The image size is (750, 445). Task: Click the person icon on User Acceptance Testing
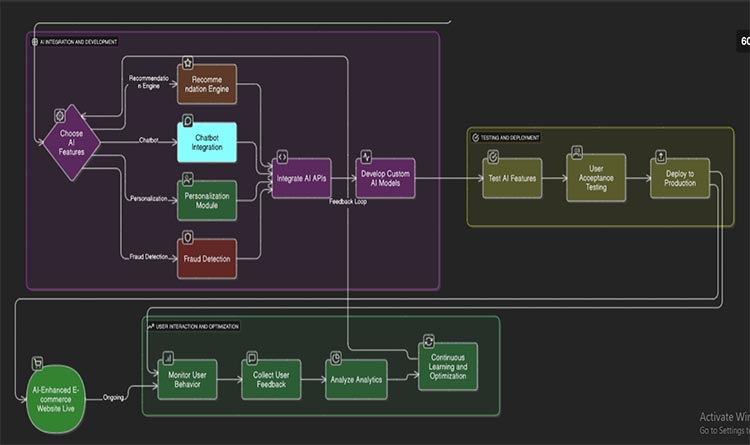click(x=576, y=153)
